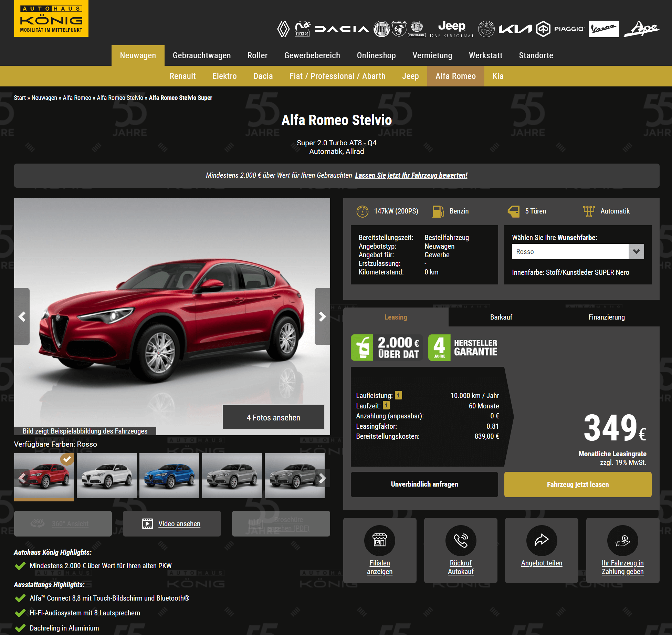Go to Alfa Romeo breadcrumb link
The width and height of the screenshot is (672, 635).
coord(77,98)
